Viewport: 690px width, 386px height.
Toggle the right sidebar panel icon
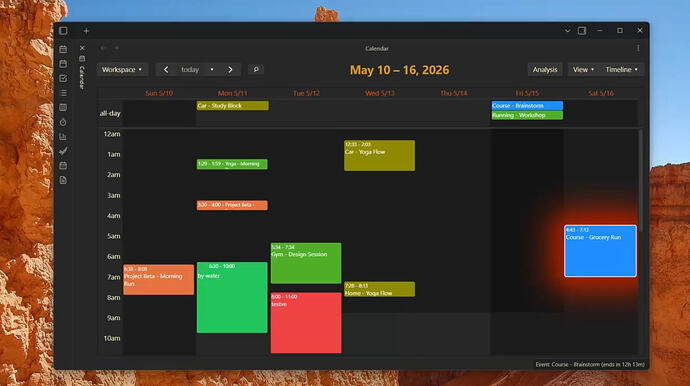pos(582,31)
